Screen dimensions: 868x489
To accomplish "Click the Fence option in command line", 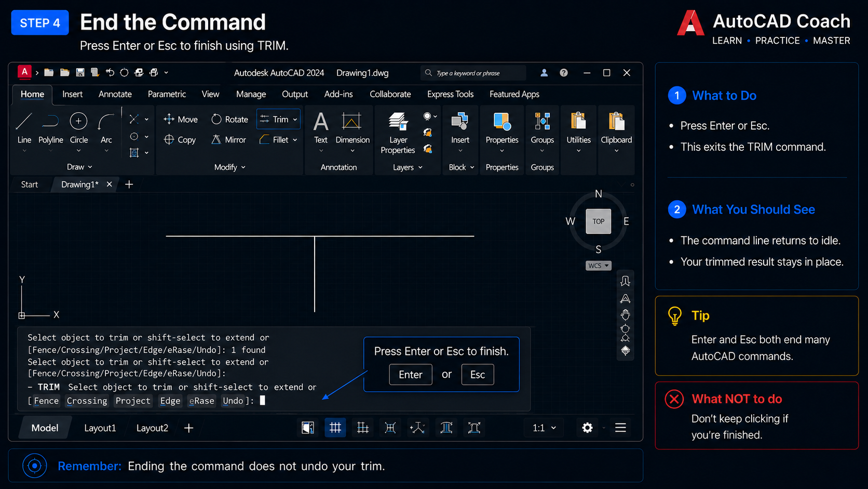I will pyautogui.click(x=46, y=401).
